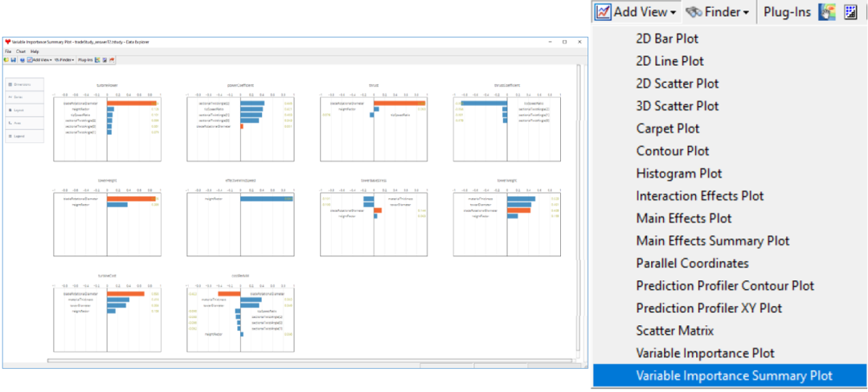Image resolution: width=868 pixels, height=392 pixels.
Task: Select the turbineCost chart
Action: pos(107,320)
